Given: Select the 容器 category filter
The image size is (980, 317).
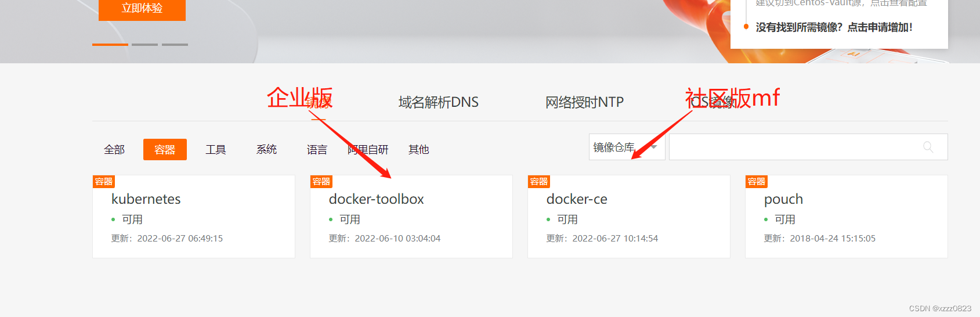Looking at the screenshot, I should coord(165,150).
